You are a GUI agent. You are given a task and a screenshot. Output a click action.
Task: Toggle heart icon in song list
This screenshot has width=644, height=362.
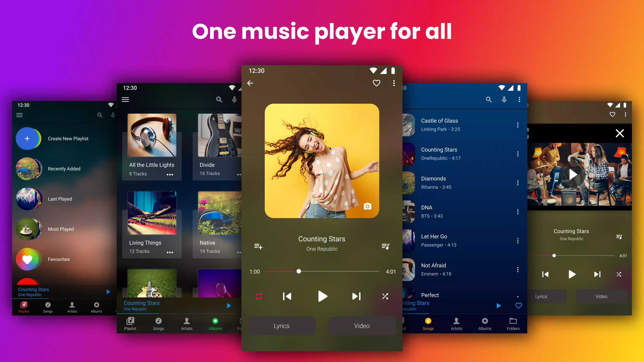coord(519,305)
